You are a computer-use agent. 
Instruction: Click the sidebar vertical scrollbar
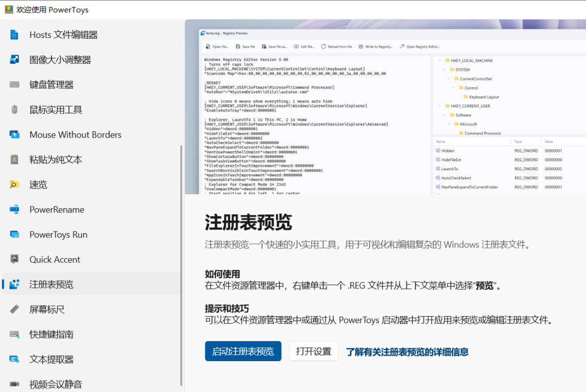[x=181, y=266]
